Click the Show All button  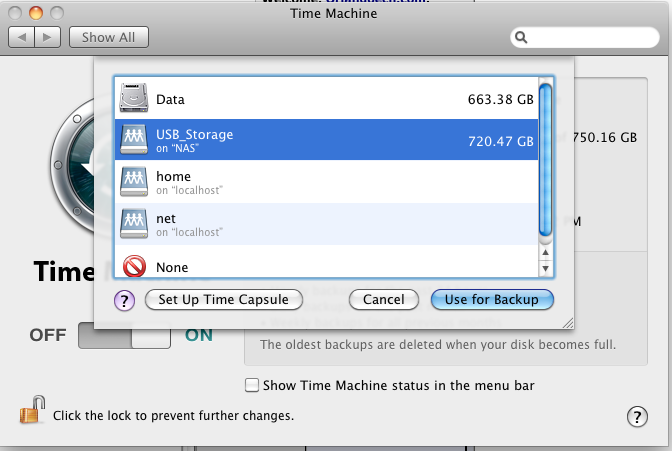point(109,37)
